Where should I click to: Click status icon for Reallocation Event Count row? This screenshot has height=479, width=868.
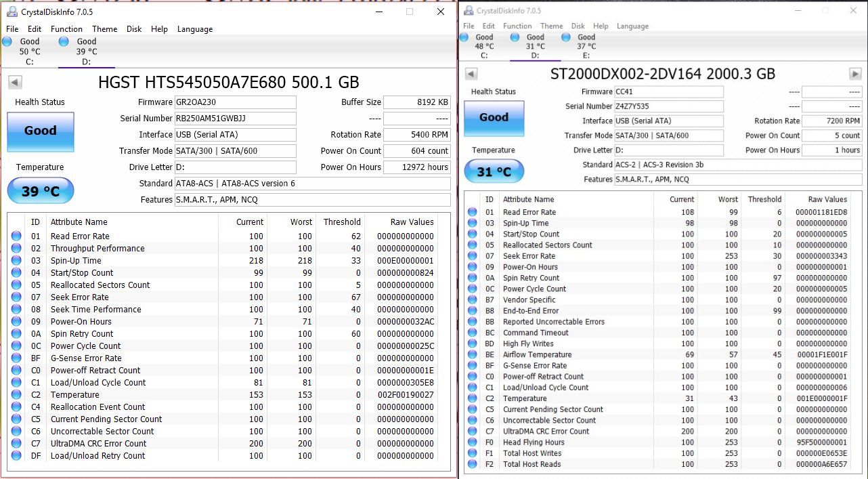pos(16,407)
